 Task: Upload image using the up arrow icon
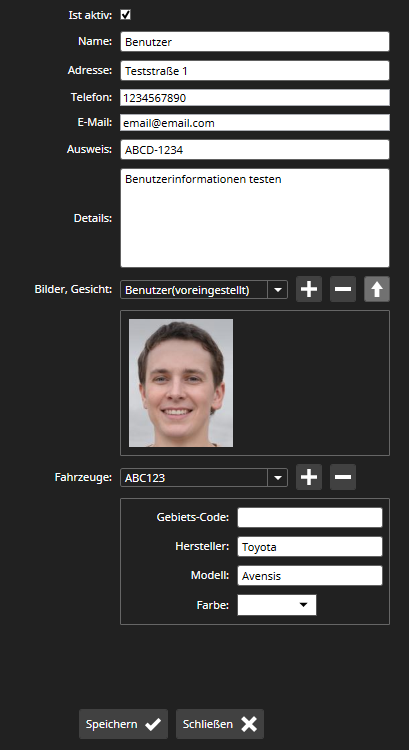(x=377, y=289)
